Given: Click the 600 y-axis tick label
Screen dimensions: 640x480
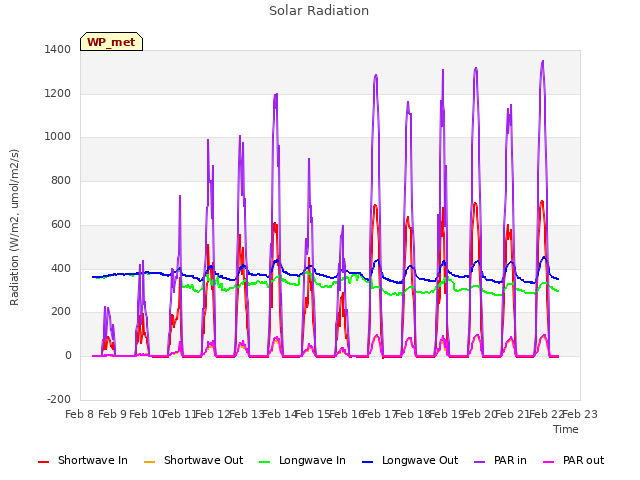Looking at the screenshot, I should (61, 224).
